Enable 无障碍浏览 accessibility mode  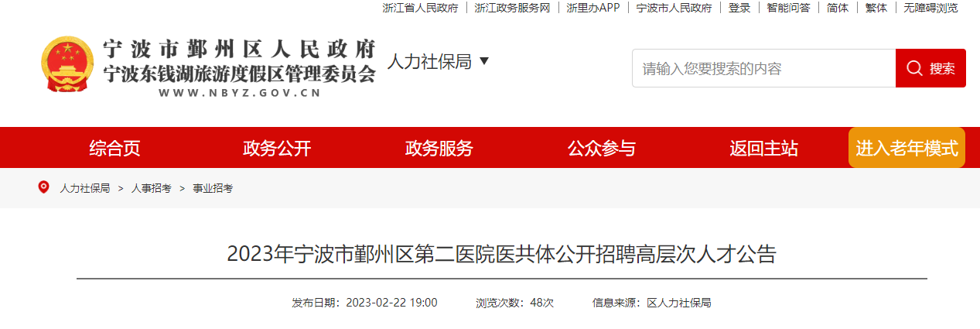(x=930, y=8)
